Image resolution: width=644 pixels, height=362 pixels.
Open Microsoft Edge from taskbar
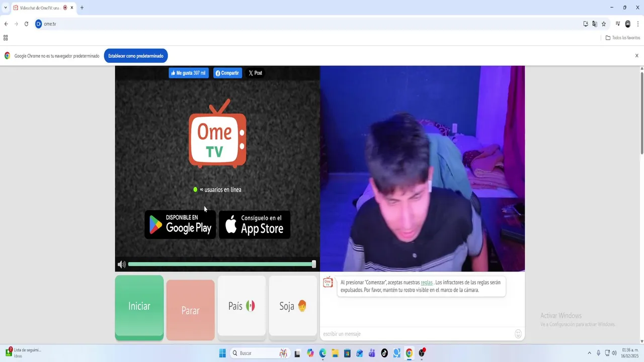pos(323,353)
